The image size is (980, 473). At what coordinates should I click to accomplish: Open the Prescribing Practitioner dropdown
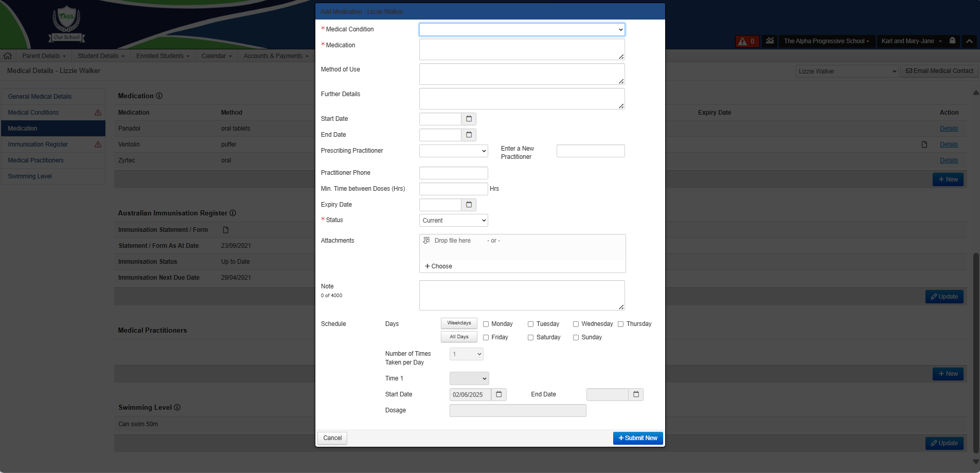[x=453, y=151]
